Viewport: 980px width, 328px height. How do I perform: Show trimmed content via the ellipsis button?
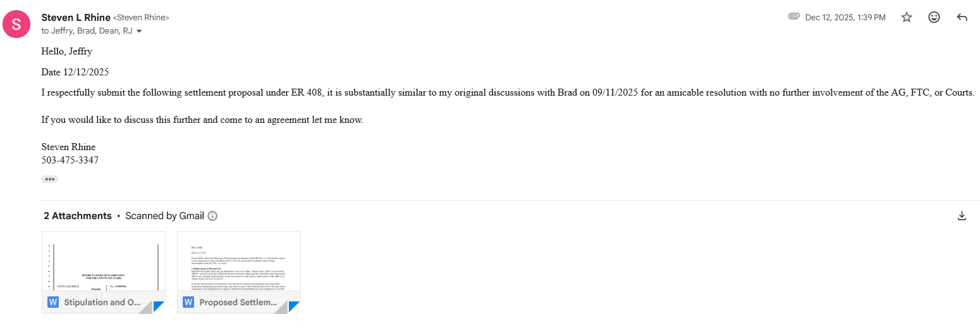(50, 179)
